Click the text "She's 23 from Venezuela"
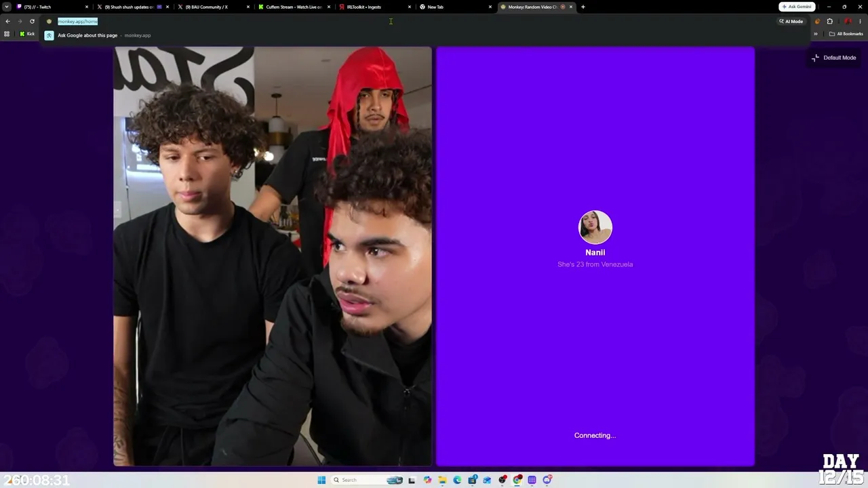The height and width of the screenshot is (488, 868). 595,264
